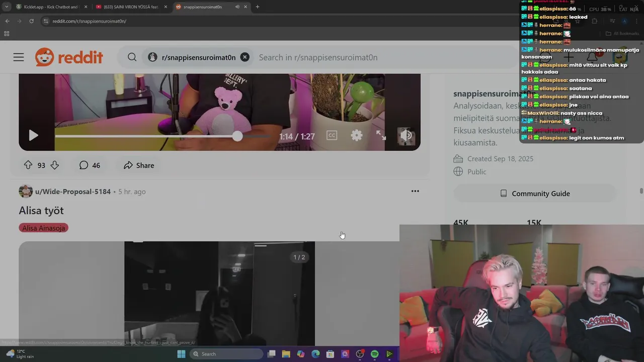The height and width of the screenshot is (362, 644).
Task: Click the Public community label
Action: tap(476, 172)
